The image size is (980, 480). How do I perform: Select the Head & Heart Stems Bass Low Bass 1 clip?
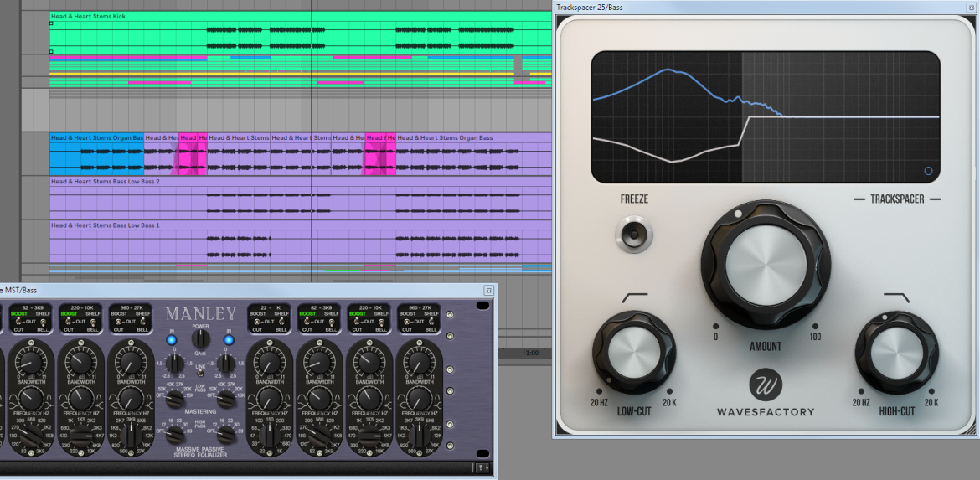[x=300, y=240]
